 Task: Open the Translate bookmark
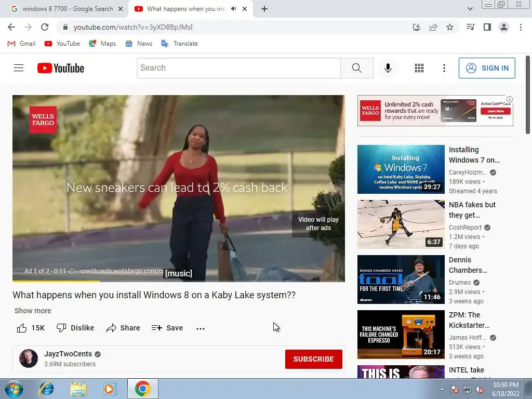(x=179, y=44)
